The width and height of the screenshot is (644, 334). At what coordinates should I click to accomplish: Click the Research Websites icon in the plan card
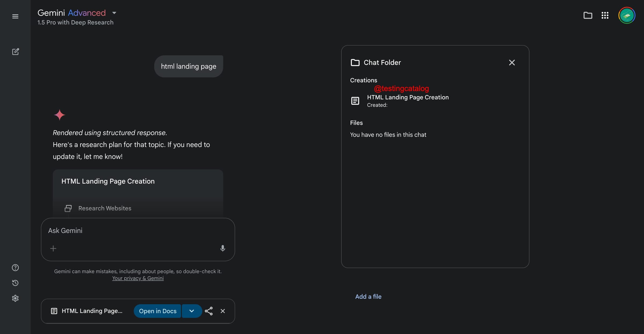coord(68,208)
